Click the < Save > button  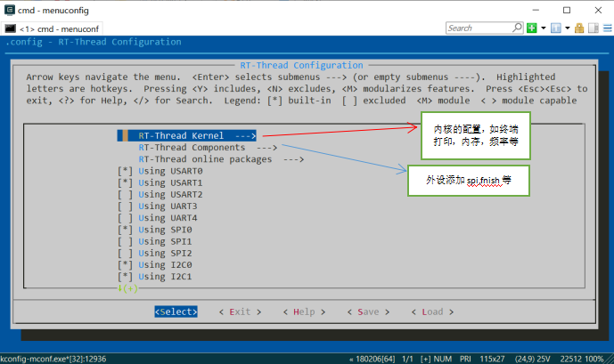point(368,311)
